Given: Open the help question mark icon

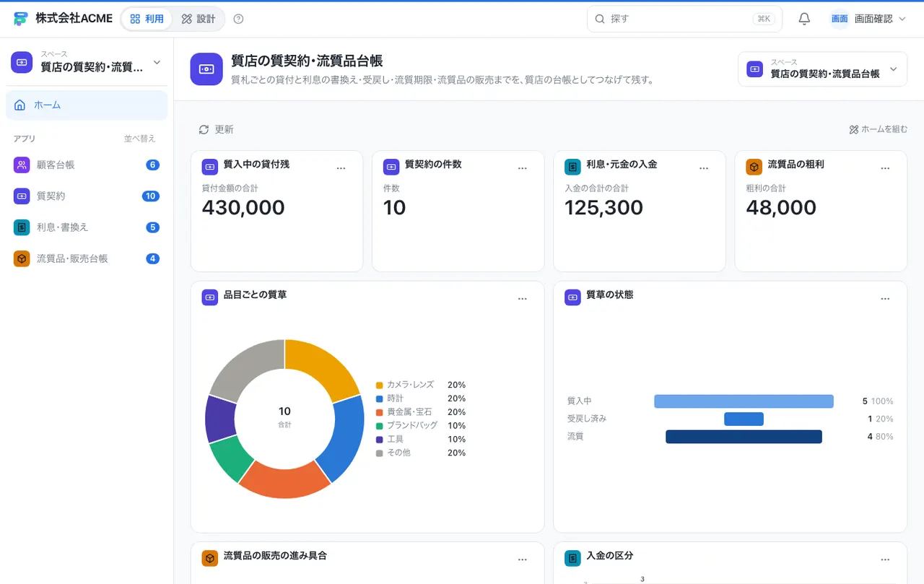Looking at the screenshot, I should 239,19.
